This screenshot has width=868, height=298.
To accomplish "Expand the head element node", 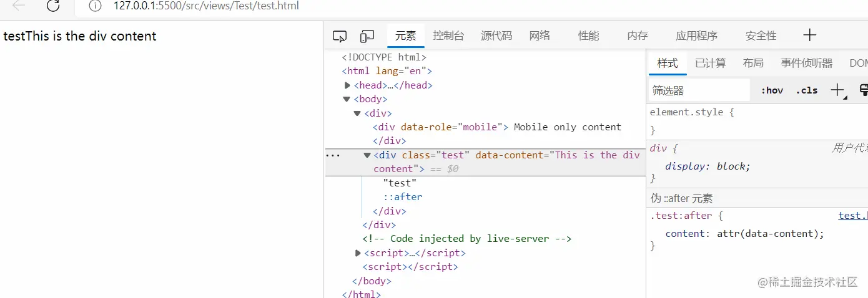I will pos(348,85).
